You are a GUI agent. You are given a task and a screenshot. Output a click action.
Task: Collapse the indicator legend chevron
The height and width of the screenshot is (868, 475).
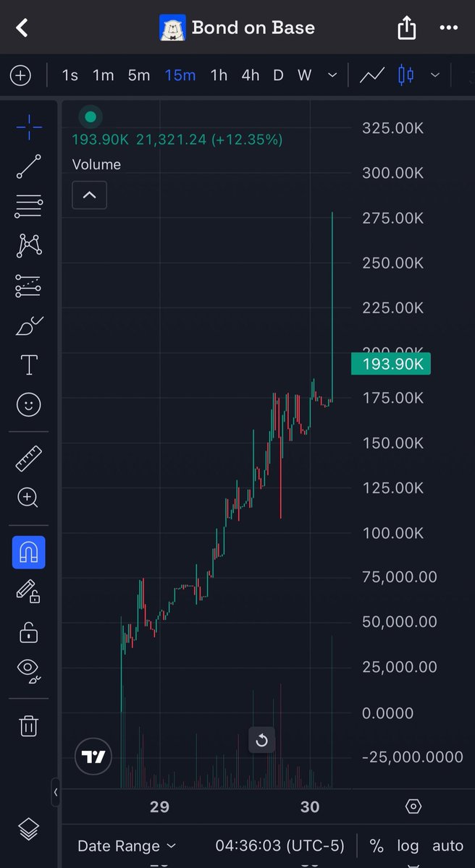click(x=90, y=195)
